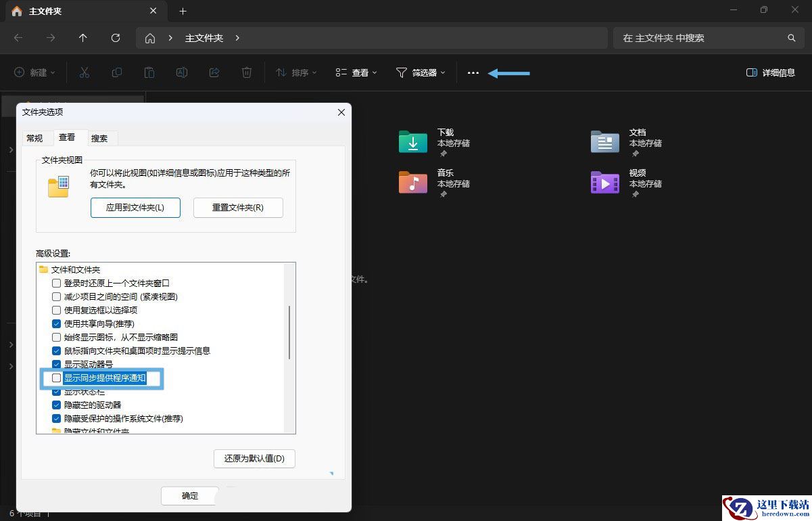Go back with the left arrow button
This screenshot has width=812, height=521.
(18, 38)
